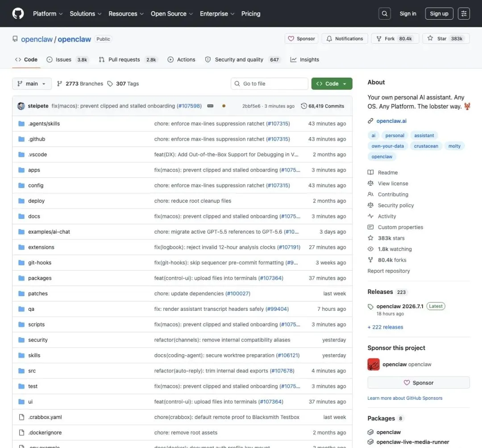Viewport: 482px width, 448px height.
Task: Click the link icon beside openclaw.ai
Action: click(x=370, y=121)
